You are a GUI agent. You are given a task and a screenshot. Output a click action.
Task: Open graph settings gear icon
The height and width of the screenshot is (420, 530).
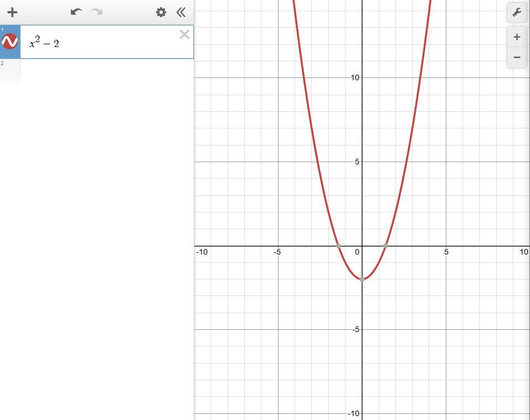(x=161, y=13)
